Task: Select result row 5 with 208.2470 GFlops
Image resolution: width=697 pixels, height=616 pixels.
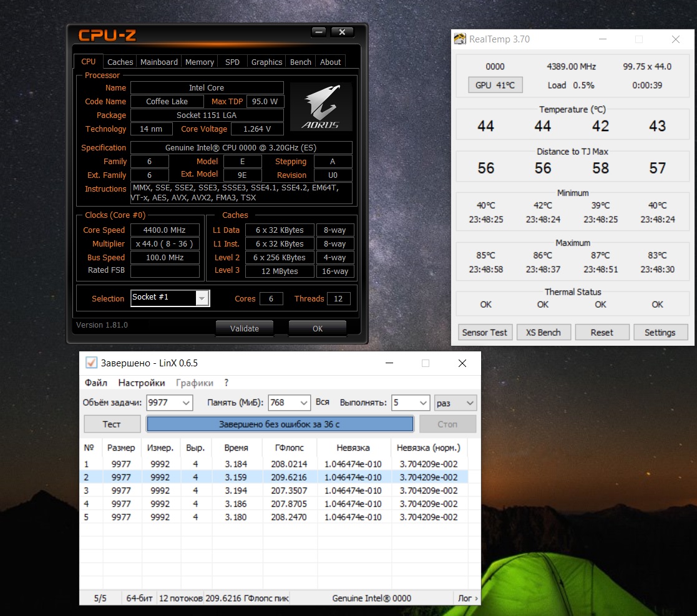Action: tap(274, 517)
